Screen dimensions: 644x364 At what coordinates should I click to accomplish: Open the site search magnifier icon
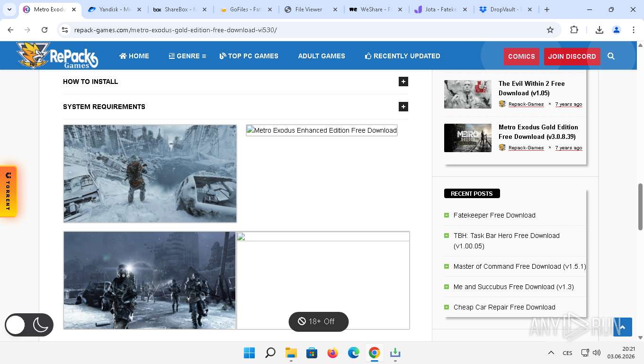611,56
